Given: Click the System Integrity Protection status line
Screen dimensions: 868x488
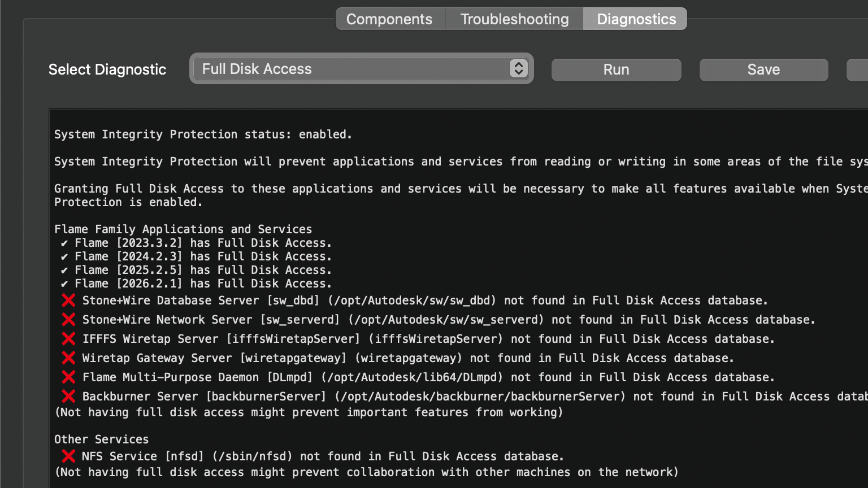Looking at the screenshot, I should (203, 134).
